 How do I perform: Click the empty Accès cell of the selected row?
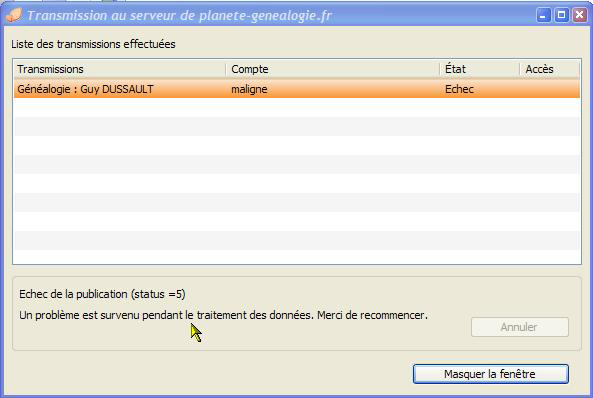550,89
